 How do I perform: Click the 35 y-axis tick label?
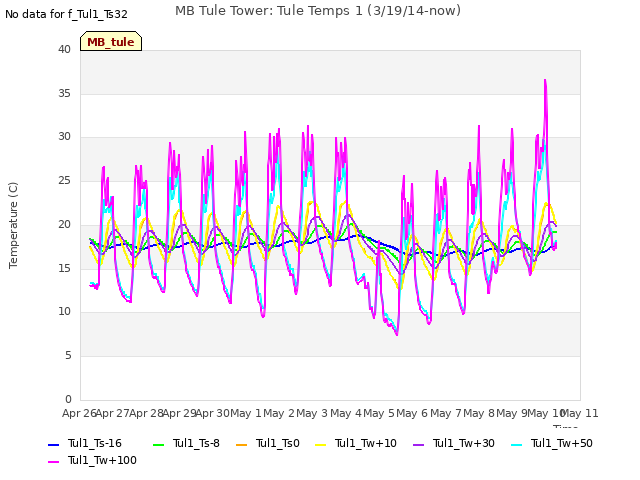64,93
